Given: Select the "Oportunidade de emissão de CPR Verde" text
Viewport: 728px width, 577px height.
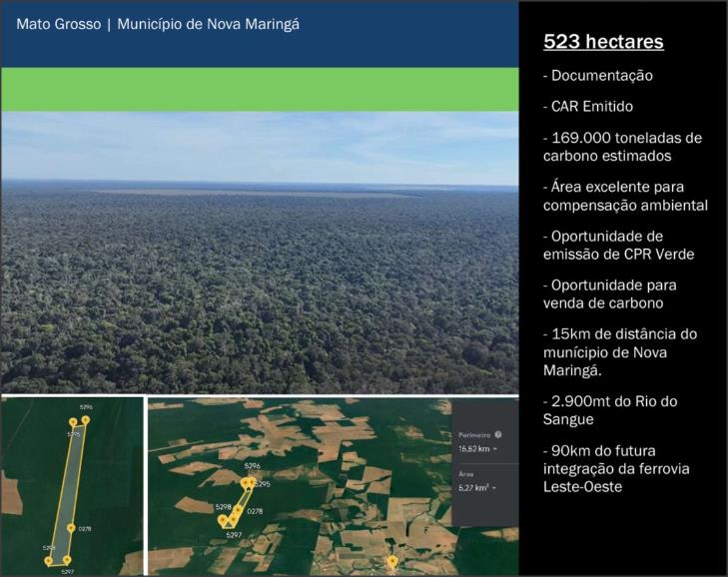Looking at the screenshot, I should click(x=617, y=245).
